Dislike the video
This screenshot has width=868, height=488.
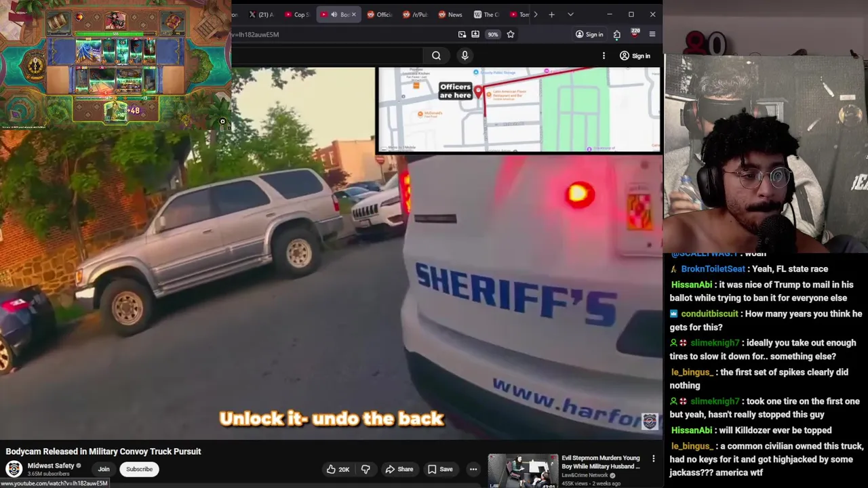tap(366, 469)
